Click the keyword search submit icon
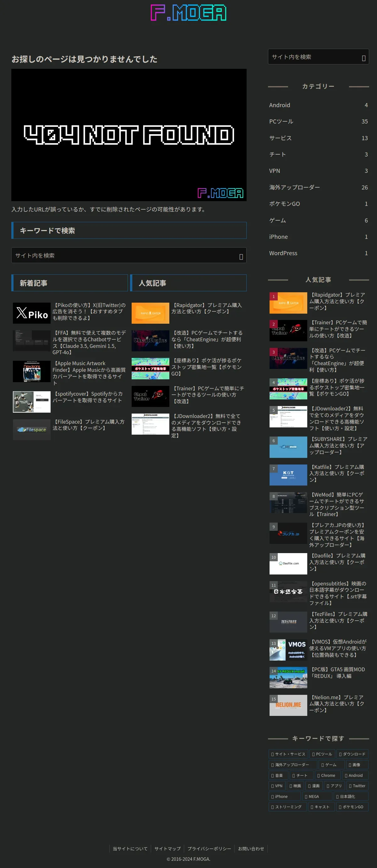The width and height of the screenshot is (377, 868). coord(241,256)
